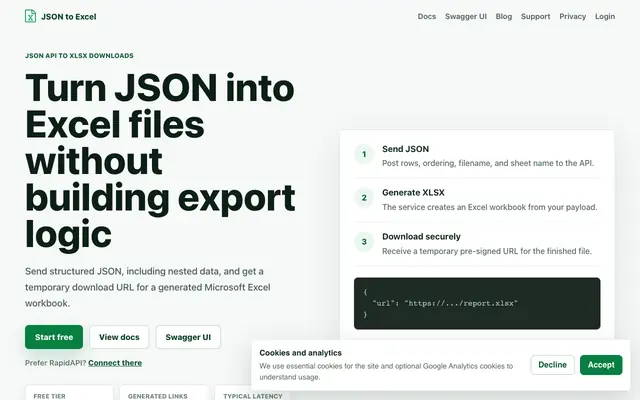Select step 3 circle badge for Download securely
This screenshot has width=640, height=400.
click(364, 242)
